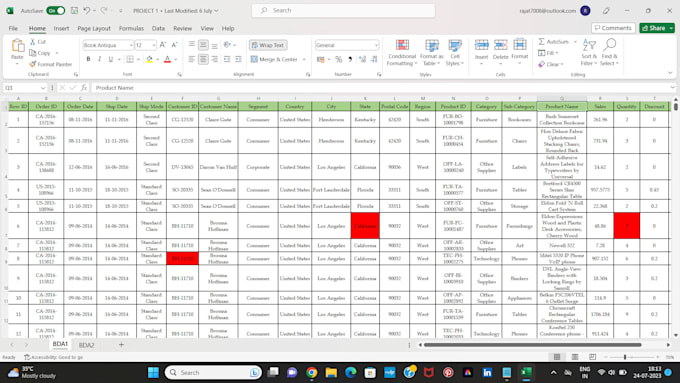
Task: Click the Copy button
Action: click(40, 53)
